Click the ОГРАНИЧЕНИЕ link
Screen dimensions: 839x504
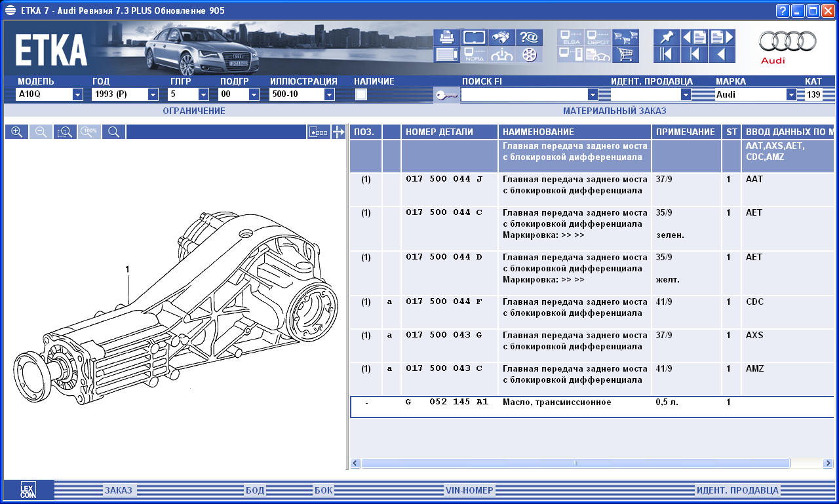[194, 111]
